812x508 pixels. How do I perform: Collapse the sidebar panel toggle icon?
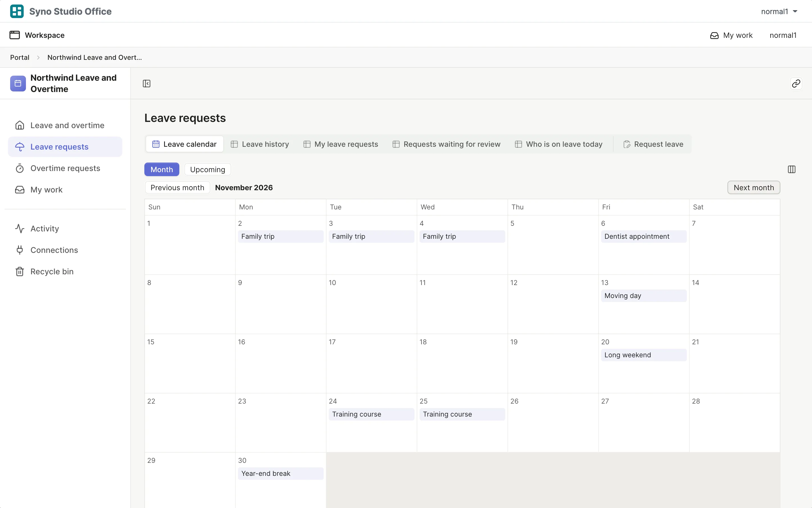click(x=147, y=83)
